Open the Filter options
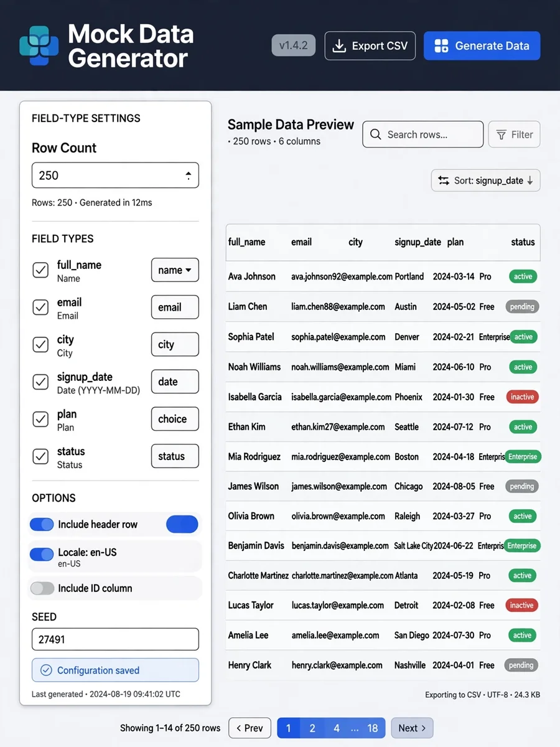 [514, 134]
